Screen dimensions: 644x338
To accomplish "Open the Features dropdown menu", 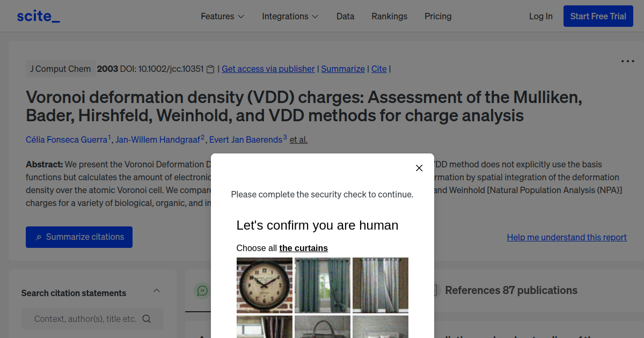I will (222, 16).
